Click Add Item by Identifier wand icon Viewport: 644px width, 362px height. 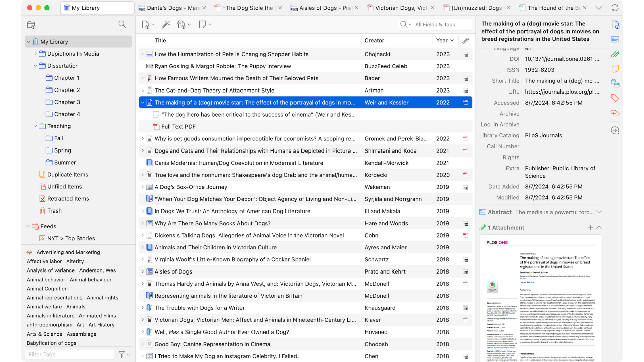tap(166, 24)
